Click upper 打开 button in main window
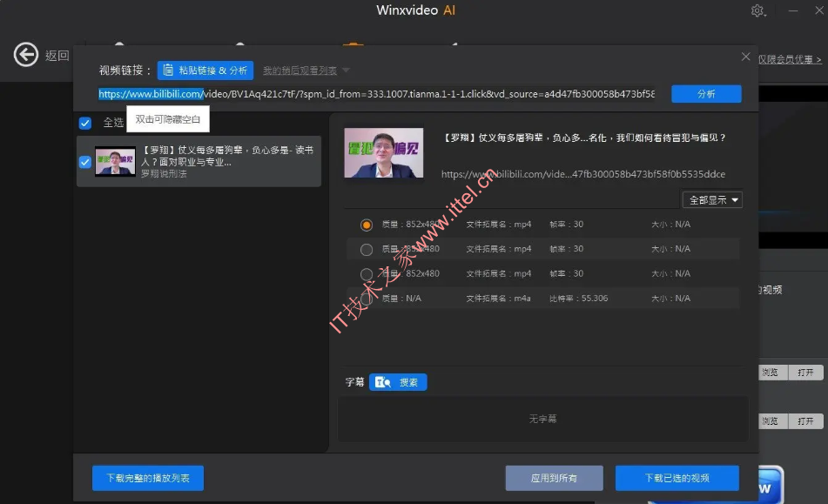 point(805,373)
